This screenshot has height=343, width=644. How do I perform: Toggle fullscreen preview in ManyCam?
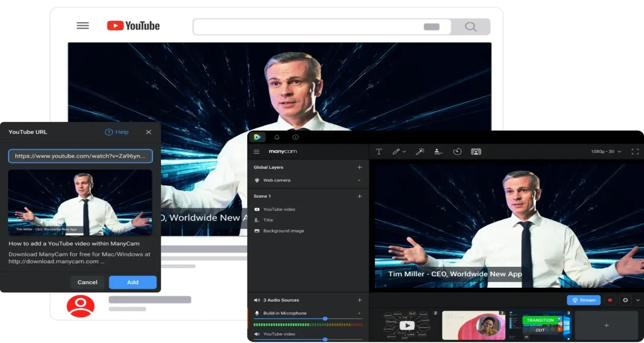[635, 152]
